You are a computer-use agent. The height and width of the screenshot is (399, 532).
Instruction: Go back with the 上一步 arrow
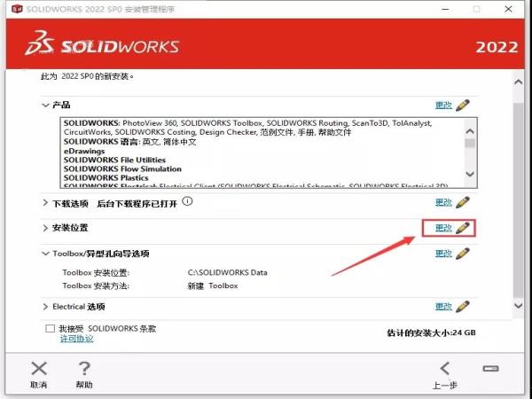(x=445, y=369)
